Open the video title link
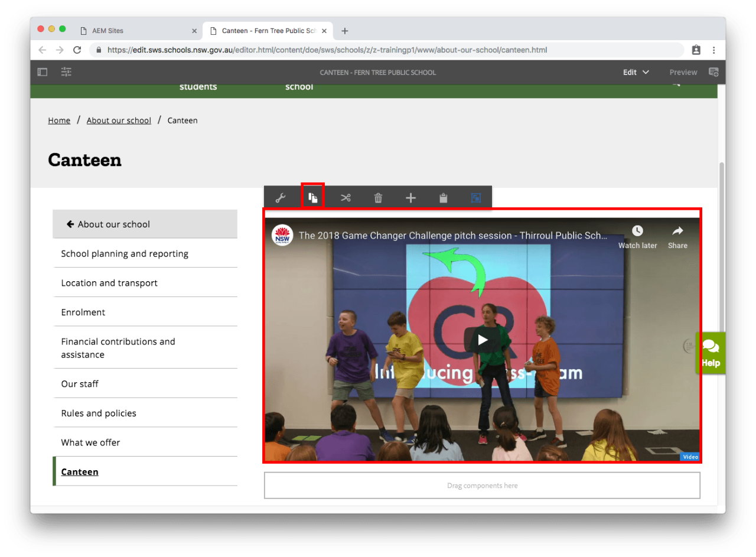Screen dimensions: 756x557 click(x=452, y=235)
